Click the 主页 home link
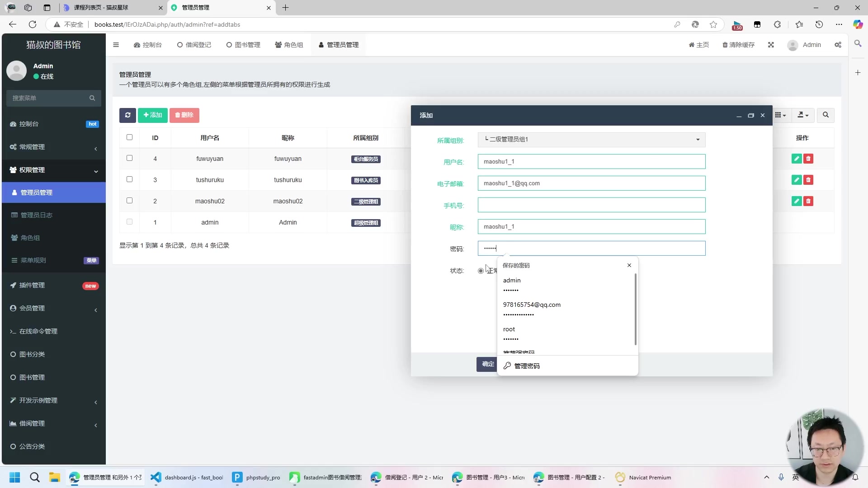This screenshot has height=488, width=868. pyautogui.click(x=699, y=45)
